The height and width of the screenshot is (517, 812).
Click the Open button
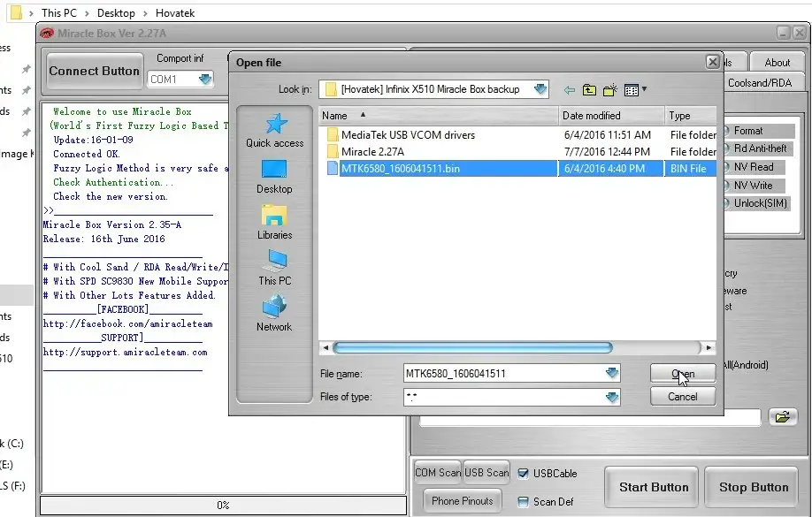(683, 373)
